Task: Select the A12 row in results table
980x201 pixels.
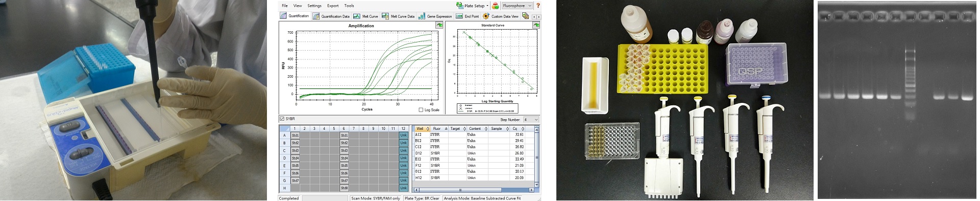Action: pyautogui.click(x=473, y=135)
